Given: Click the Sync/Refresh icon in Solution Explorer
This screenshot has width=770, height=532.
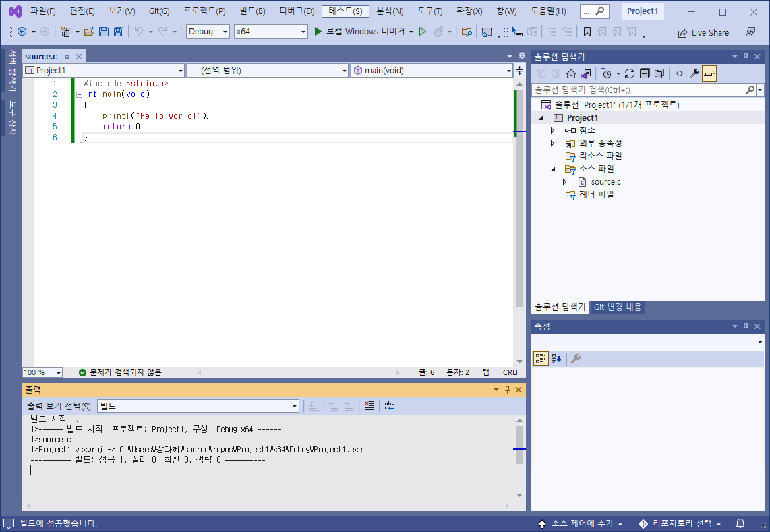Looking at the screenshot, I should [630, 73].
